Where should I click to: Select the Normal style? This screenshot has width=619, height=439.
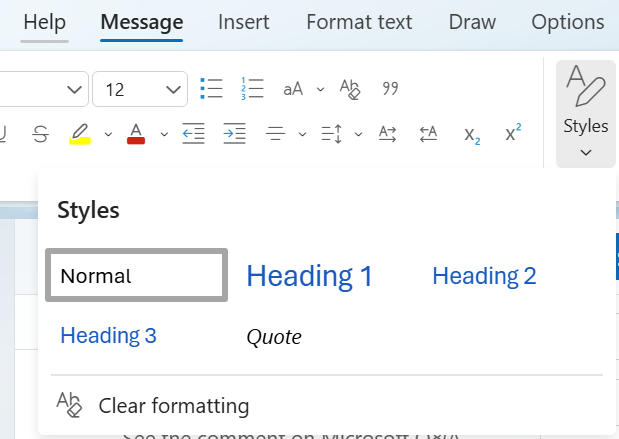coord(137,275)
